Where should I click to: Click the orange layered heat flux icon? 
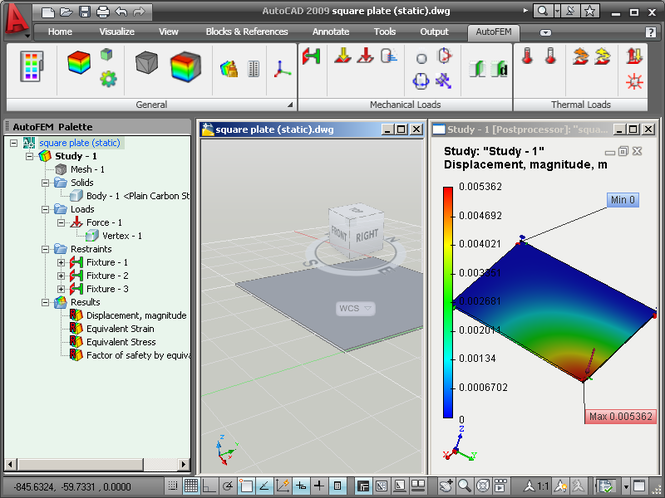tap(580, 56)
